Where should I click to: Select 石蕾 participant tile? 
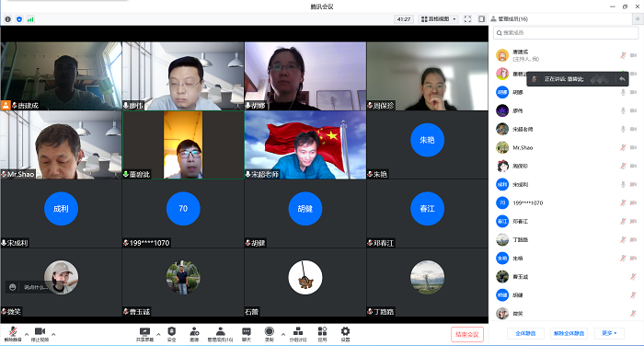click(305, 283)
